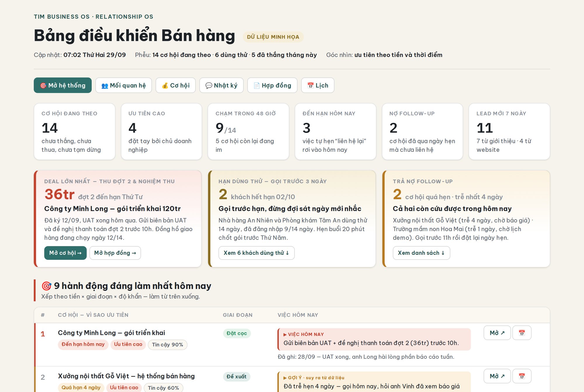Expand the Xem danh sách follow-up list
This screenshot has height=392, width=584.
coord(421,253)
